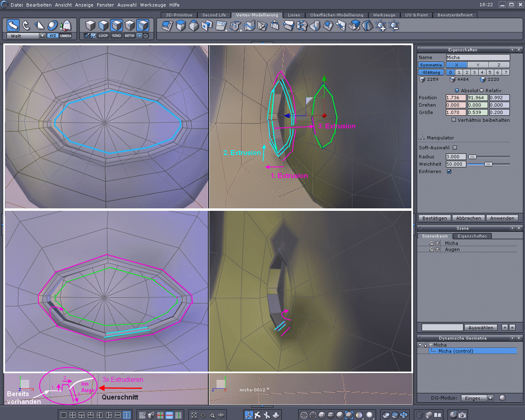This screenshot has width=525, height=420.
Task: Open the Datei menu
Action: click(x=17, y=5)
